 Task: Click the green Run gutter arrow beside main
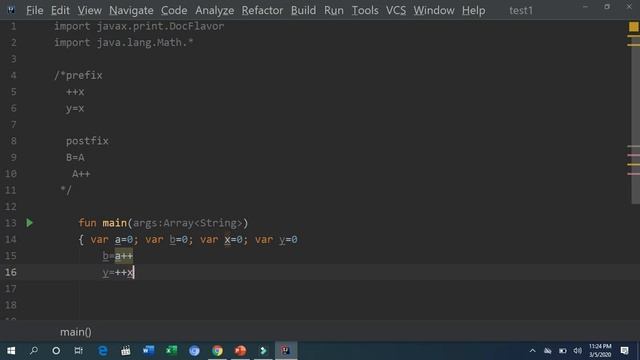coord(29,223)
